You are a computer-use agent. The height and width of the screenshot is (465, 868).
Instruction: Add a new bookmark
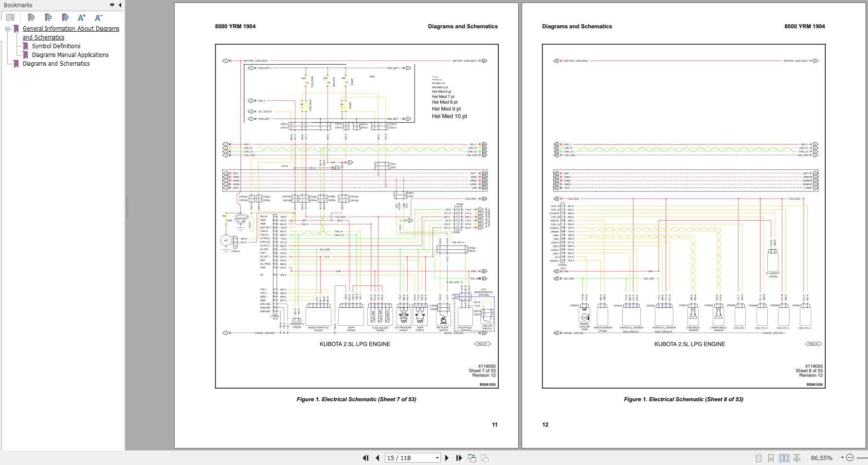(x=48, y=18)
